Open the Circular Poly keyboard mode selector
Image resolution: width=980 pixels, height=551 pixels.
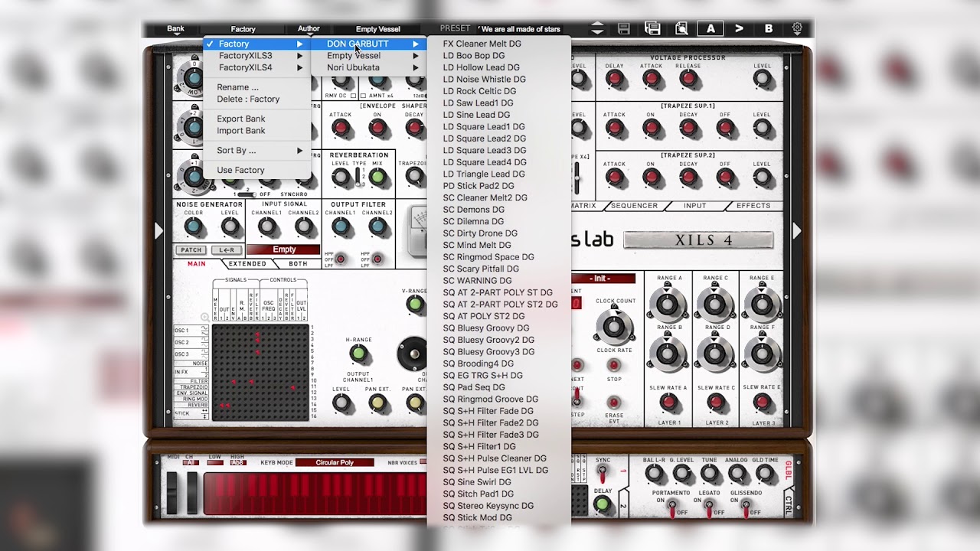point(335,462)
